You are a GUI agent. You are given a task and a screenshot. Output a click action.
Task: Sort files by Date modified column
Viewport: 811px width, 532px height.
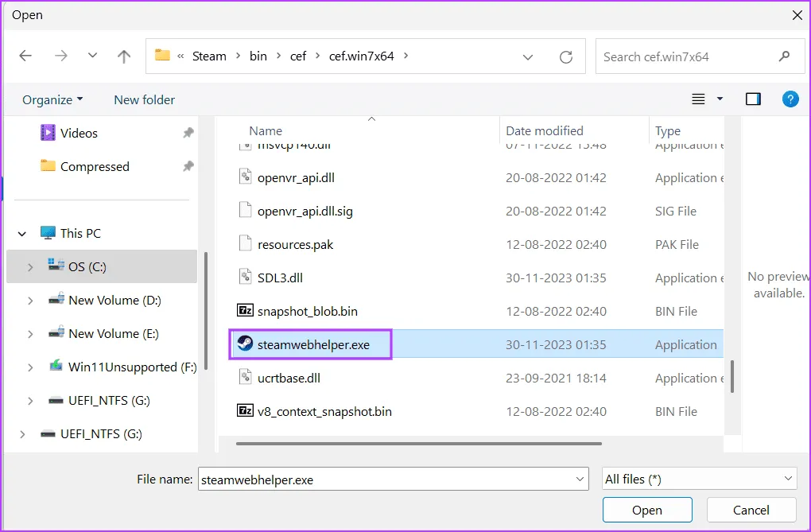click(x=545, y=130)
